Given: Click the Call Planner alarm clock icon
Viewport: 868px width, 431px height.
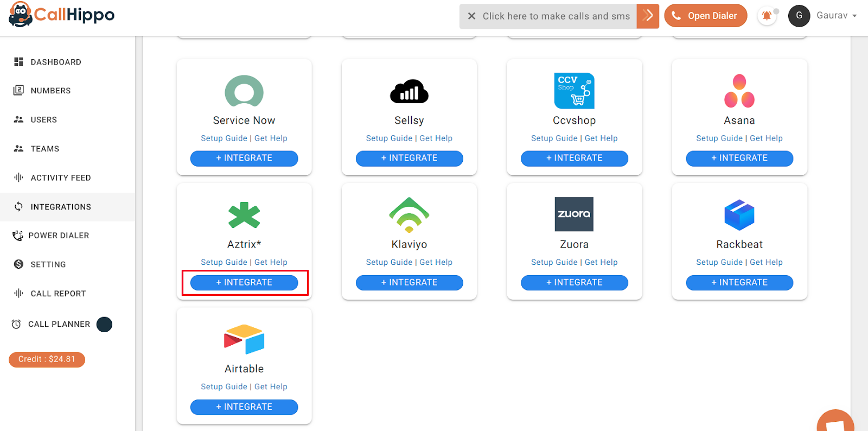Looking at the screenshot, I should point(16,324).
